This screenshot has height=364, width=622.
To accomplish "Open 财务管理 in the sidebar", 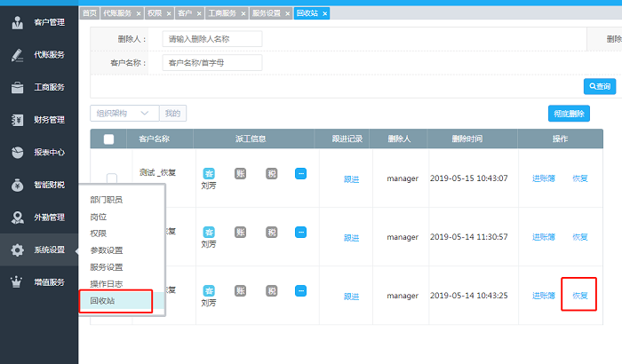I will point(39,120).
